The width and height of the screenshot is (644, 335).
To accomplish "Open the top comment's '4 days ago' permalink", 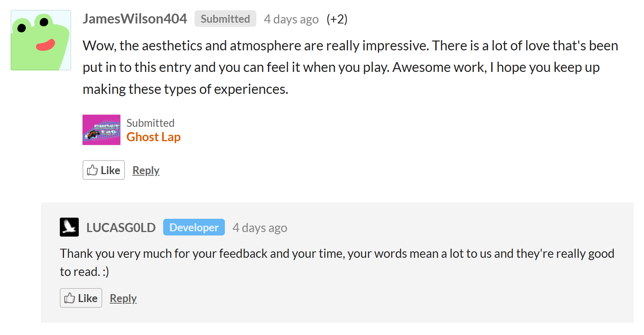I will click(x=291, y=19).
